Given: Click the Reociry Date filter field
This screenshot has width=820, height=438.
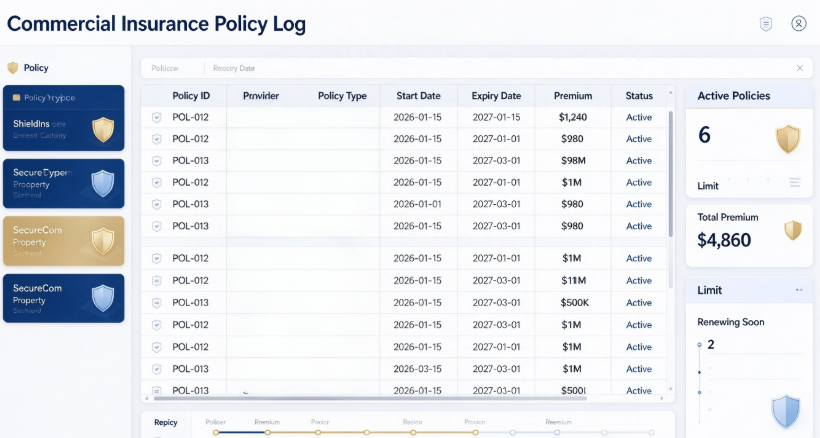Looking at the screenshot, I should coord(234,68).
